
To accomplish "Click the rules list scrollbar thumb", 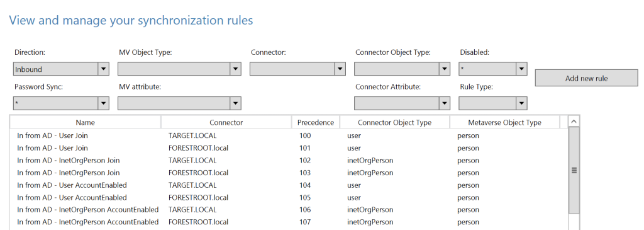I will click(574, 170).
